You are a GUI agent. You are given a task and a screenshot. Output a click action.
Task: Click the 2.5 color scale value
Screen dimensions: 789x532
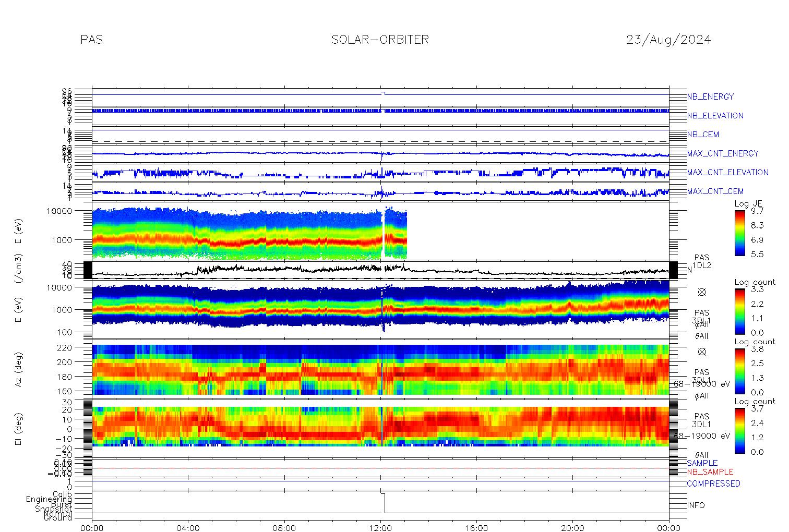tap(757, 363)
